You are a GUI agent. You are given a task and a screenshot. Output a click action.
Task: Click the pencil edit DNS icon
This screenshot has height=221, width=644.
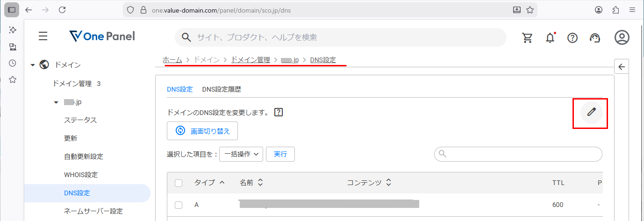[592, 112]
